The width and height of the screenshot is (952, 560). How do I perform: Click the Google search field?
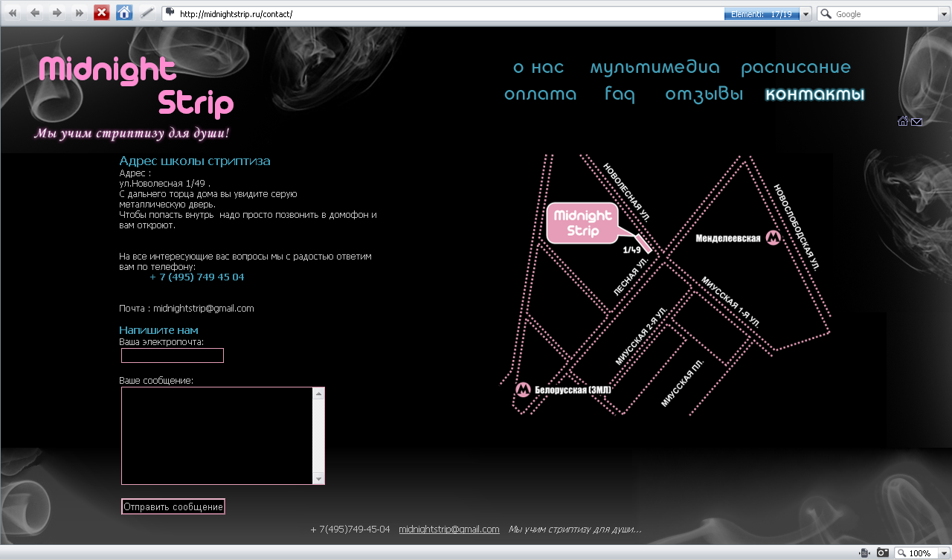coord(885,14)
